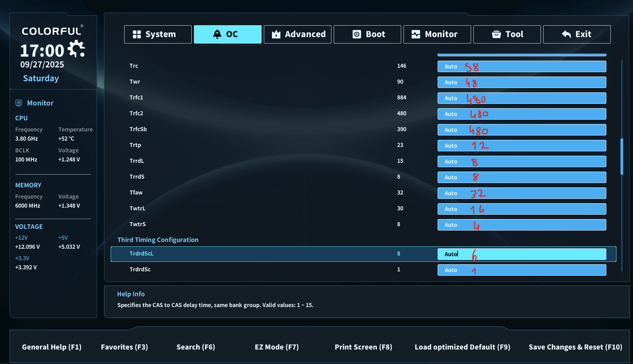Switch to the Advanced tab
This screenshot has width=633, height=364.
coord(297,34)
